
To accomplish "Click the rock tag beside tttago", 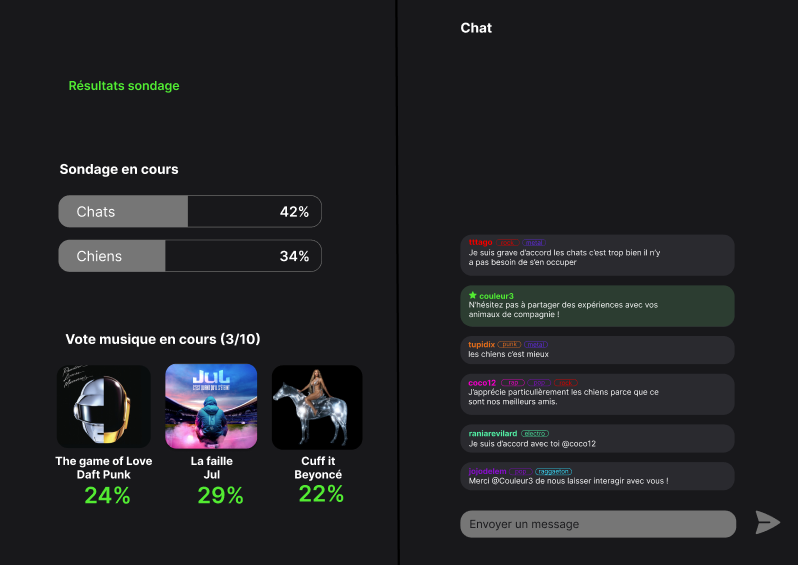I will tap(507, 243).
